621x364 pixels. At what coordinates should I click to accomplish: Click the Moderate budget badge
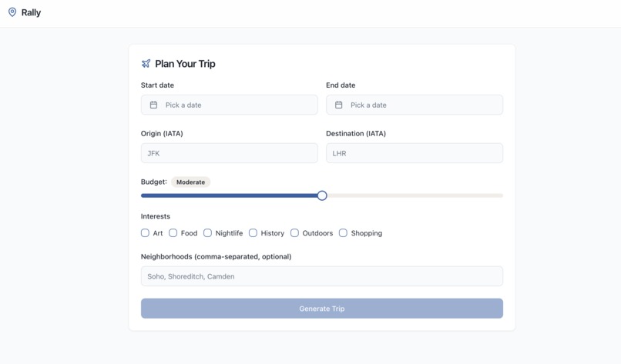tap(190, 182)
